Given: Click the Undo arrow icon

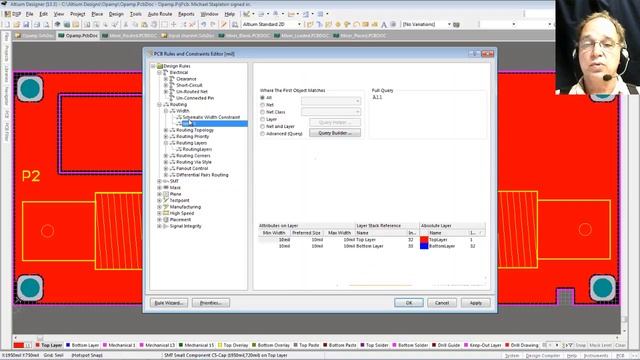Looking at the screenshot, I should [203, 24].
